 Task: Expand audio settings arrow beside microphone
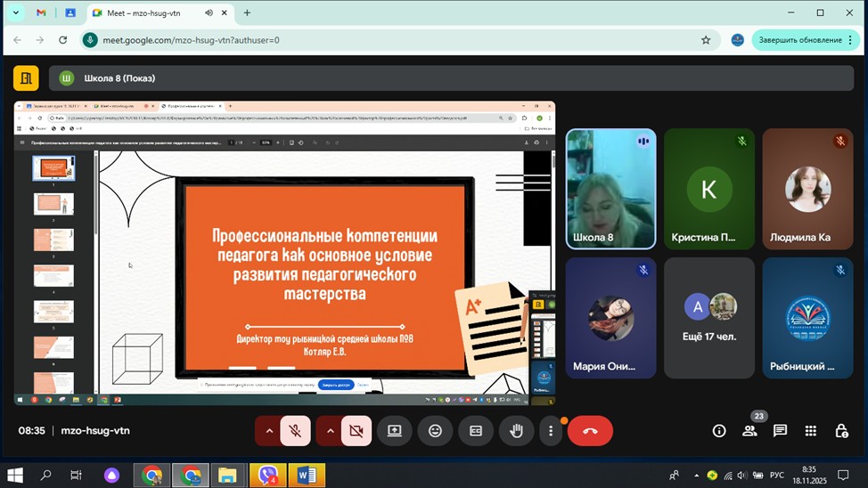tap(268, 431)
